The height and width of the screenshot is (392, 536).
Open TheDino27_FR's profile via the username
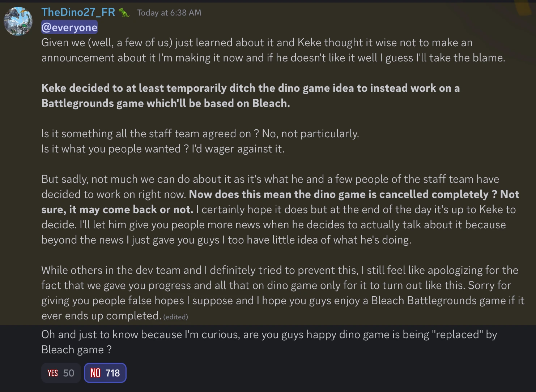point(78,12)
